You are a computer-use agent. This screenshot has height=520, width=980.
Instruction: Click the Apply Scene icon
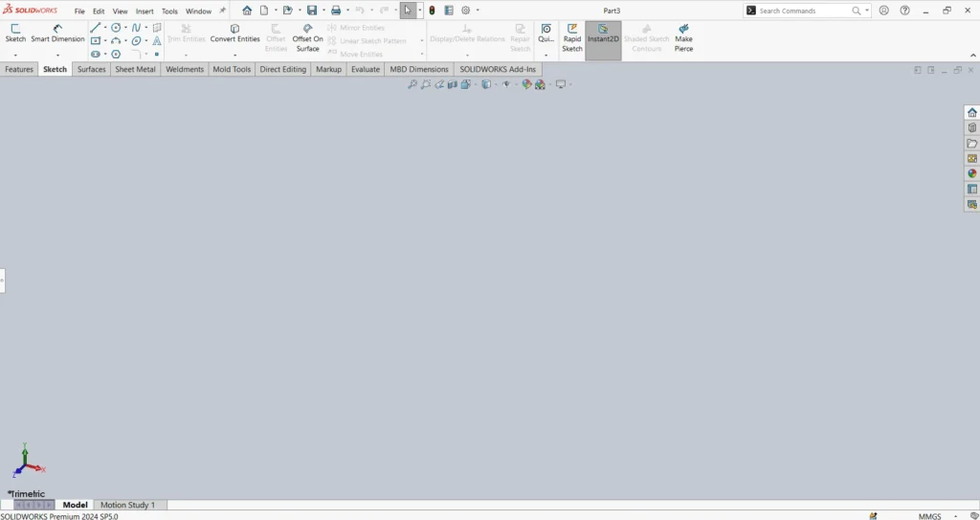(x=540, y=84)
